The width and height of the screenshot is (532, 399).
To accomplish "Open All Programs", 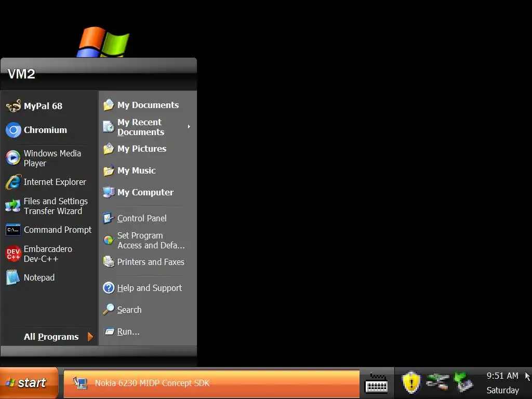I will (x=51, y=337).
